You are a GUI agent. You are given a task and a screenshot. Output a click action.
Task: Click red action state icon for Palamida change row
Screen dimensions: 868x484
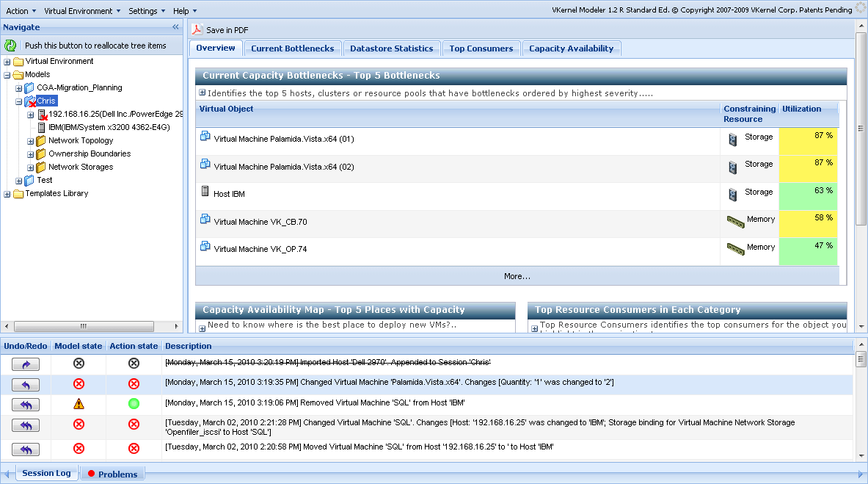coord(134,383)
